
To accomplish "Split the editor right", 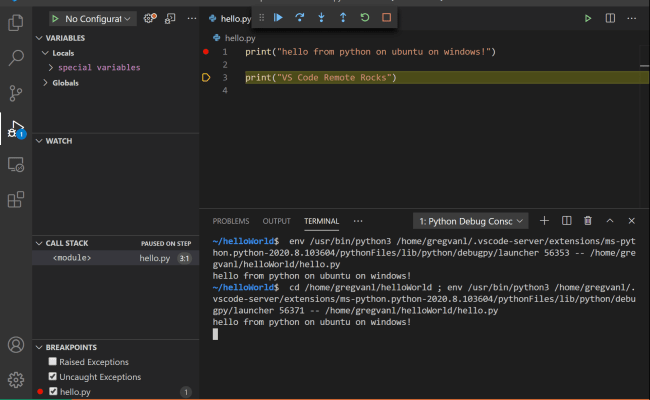I will click(x=610, y=18).
